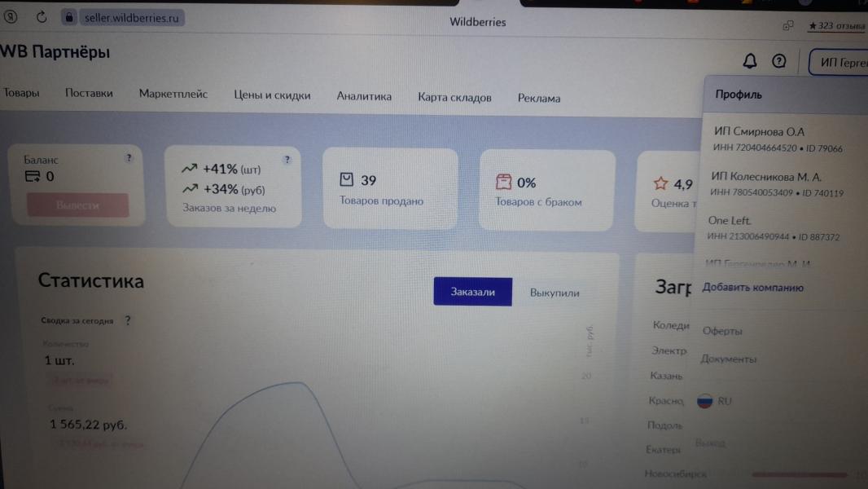Viewport: 868px width, 489px height.
Task: Click the rating star icon beside 4,9
Action: [x=660, y=183]
